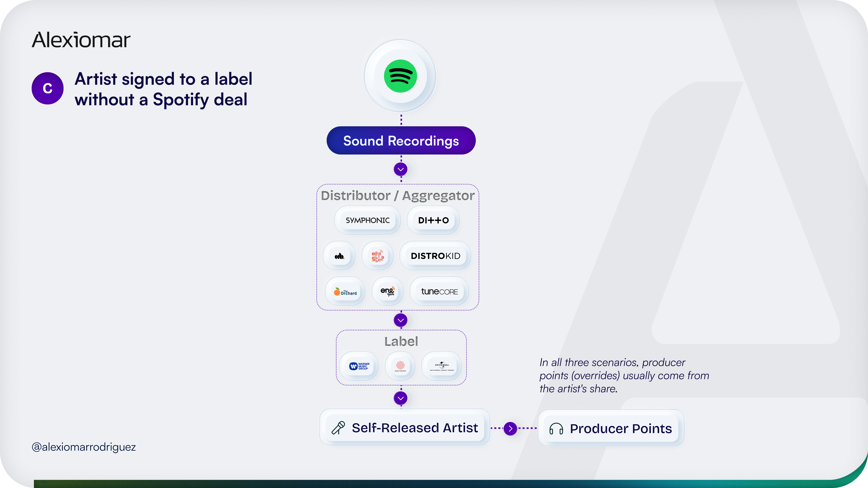Viewport: 868px width, 488px height.
Task: Click down chevron above Self-Released Artist
Action: point(401,398)
